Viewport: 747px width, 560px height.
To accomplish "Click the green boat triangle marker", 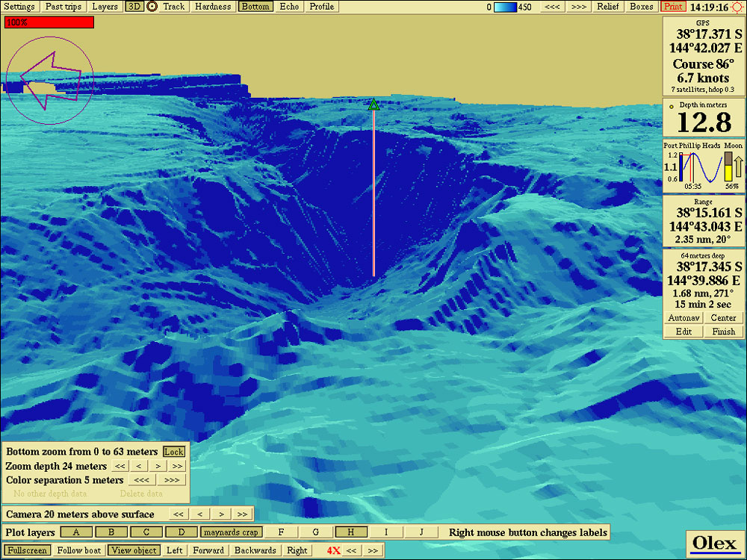I will 374,105.
